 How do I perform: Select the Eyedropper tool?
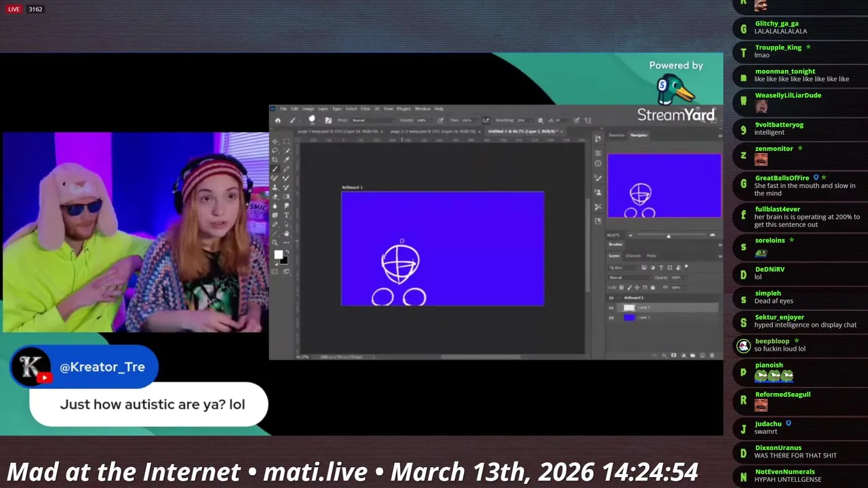[286, 160]
